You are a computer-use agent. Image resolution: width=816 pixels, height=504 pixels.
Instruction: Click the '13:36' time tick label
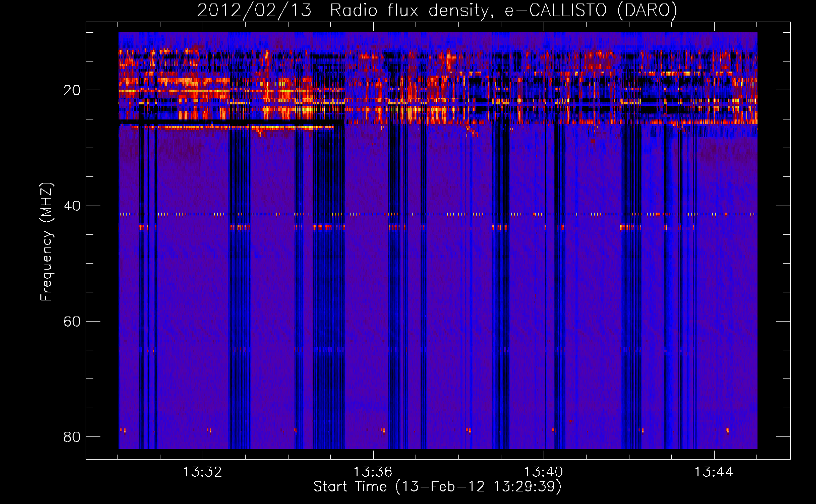coord(373,472)
